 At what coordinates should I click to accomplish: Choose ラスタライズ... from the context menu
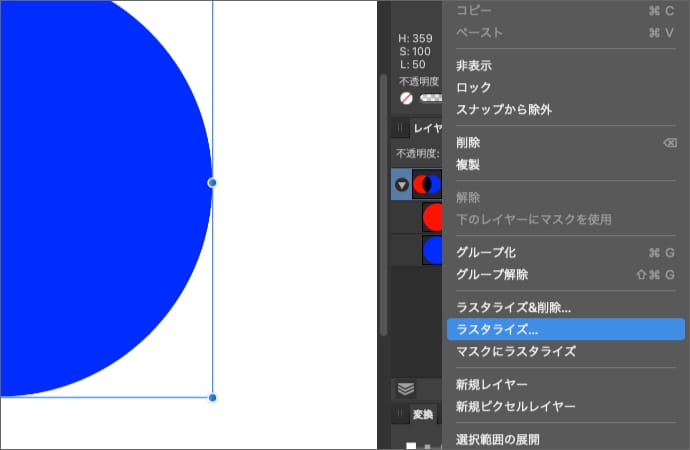497,329
